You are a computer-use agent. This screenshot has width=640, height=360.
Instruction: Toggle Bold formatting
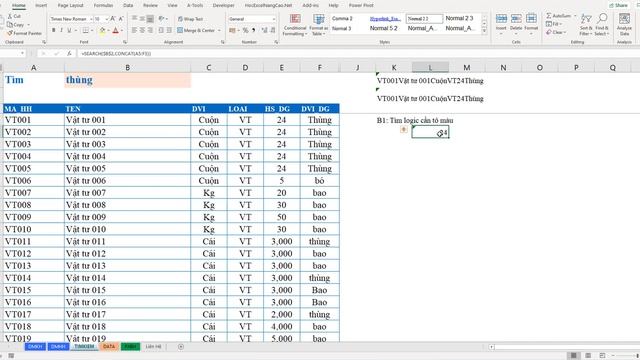tap(53, 31)
